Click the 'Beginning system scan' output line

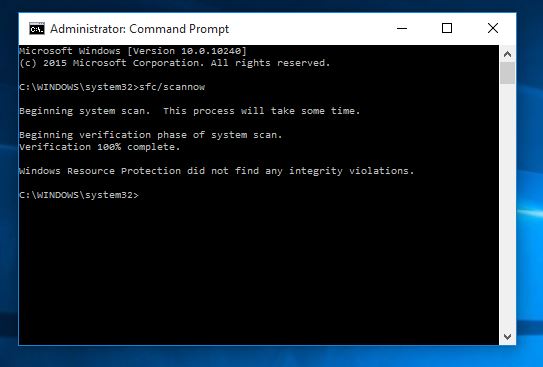click(190, 111)
